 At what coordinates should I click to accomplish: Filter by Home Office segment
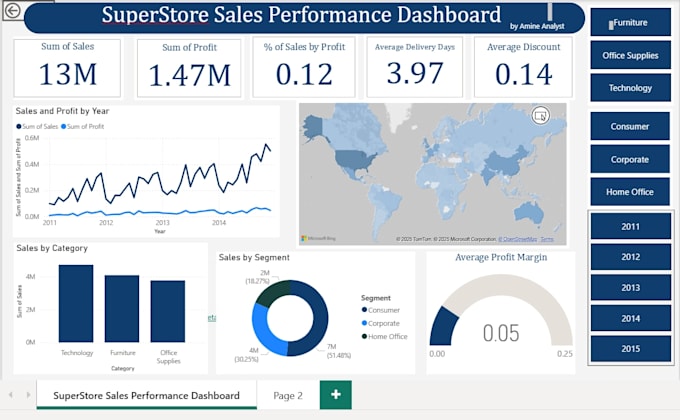(630, 192)
